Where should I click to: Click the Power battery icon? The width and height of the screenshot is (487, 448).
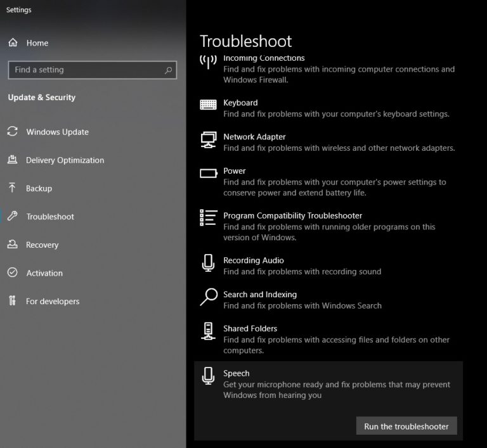[x=209, y=173]
